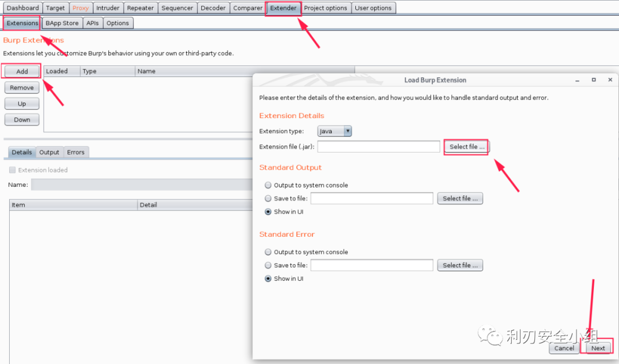Open the Project options tab
619x364 pixels.
point(326,8)
